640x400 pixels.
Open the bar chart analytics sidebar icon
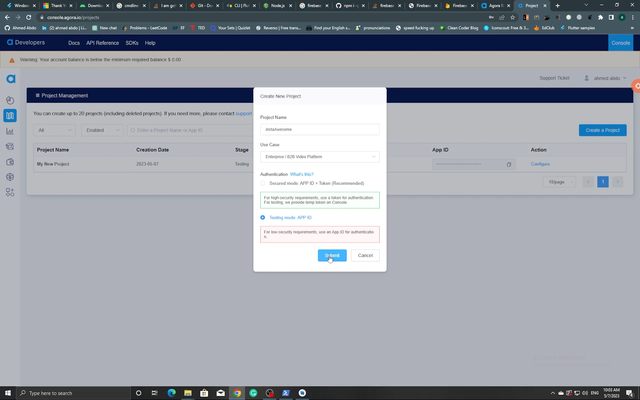pos(10,131)
